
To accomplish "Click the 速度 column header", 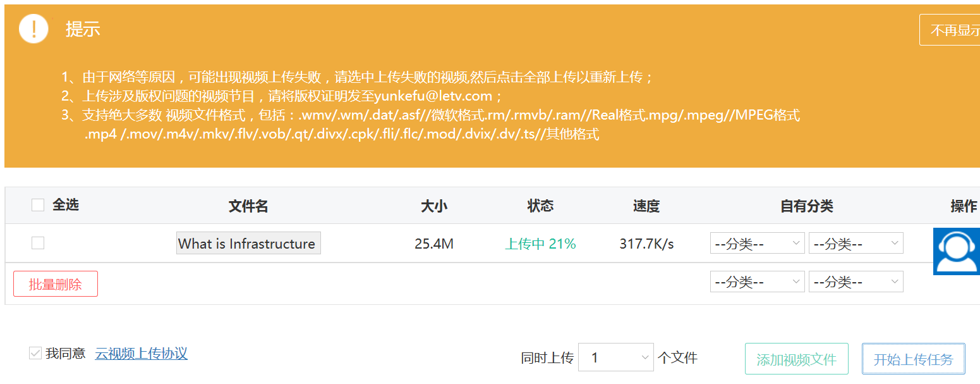I will [646, 206].
